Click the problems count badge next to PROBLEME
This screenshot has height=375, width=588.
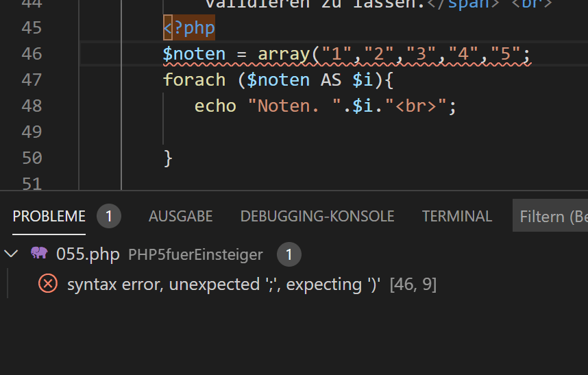[x=109, y=216]
